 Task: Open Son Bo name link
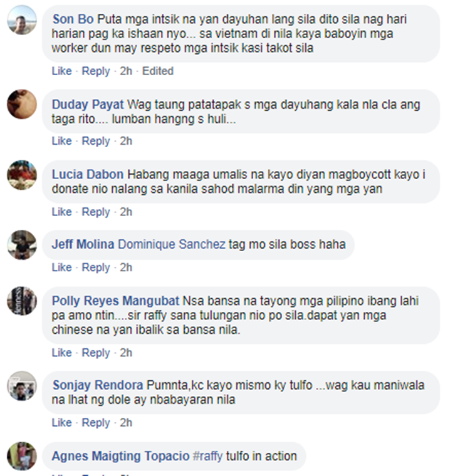[x=73, y=19]
